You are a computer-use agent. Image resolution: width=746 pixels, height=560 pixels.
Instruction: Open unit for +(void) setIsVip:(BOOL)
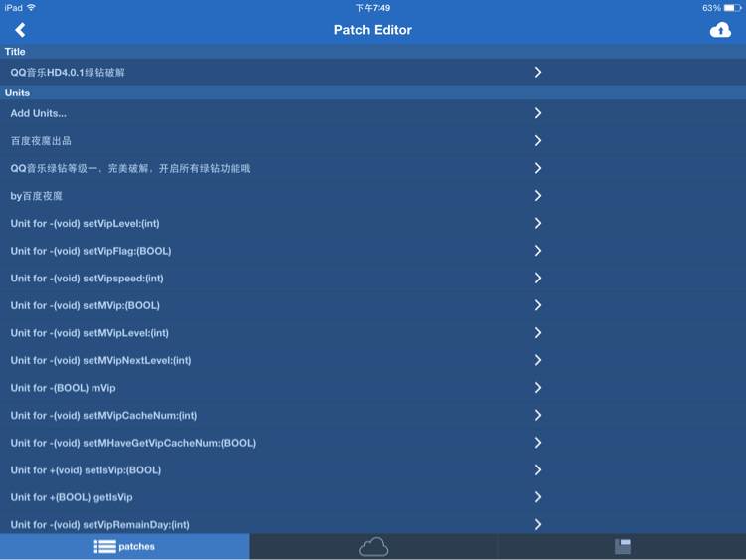point(373,470)
